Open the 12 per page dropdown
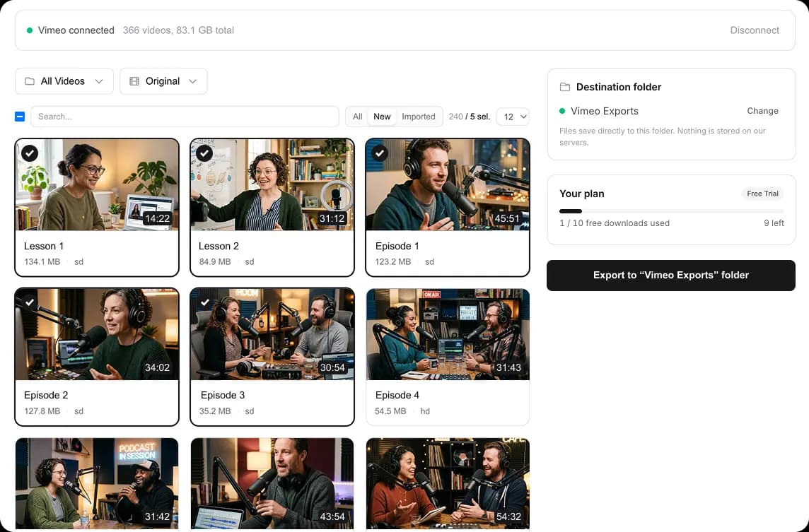The image size is (809, 532). pyautogui.click(x=513, y=117)
